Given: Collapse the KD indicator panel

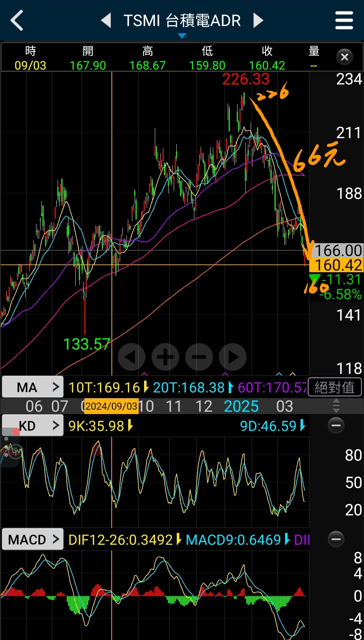Looking at the screenshot, I should point(336,426).
